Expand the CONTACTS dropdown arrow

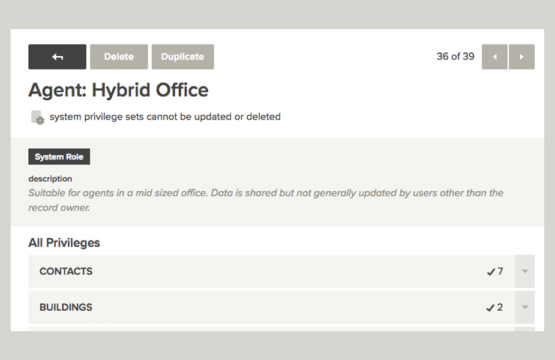tap(525, 271)
